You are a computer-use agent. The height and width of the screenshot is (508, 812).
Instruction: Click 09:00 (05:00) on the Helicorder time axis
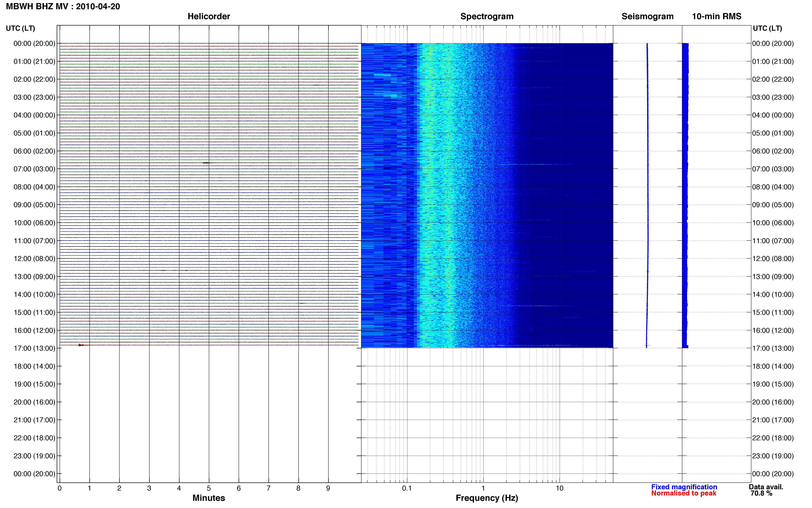coord(34,205)
